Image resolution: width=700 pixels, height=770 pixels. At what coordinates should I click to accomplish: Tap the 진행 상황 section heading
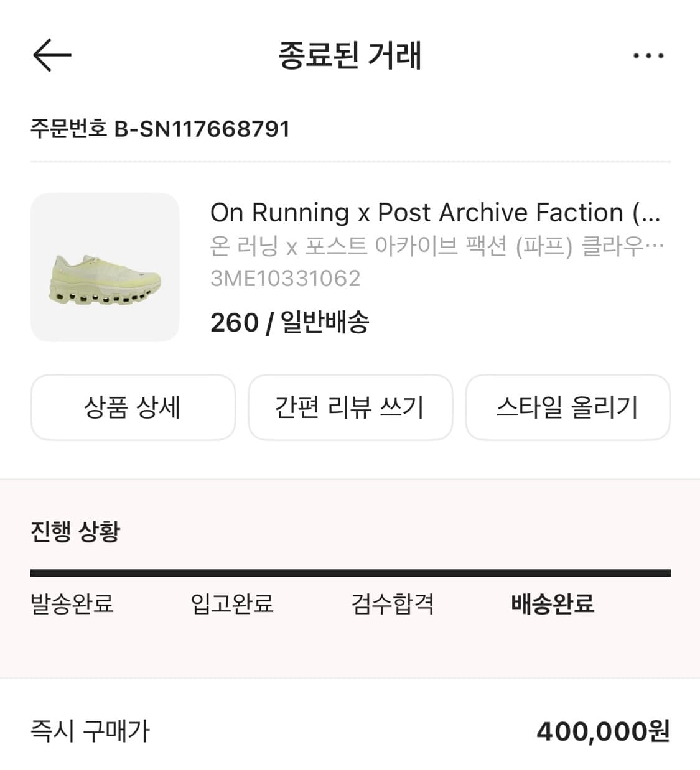(75, 531)
